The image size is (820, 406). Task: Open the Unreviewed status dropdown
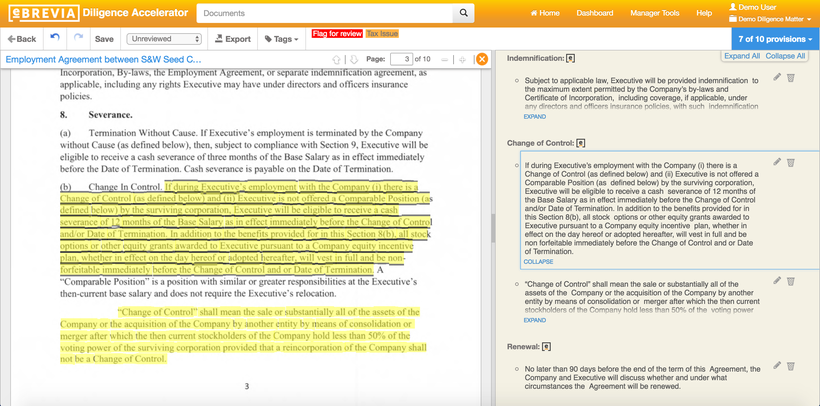[164, 39]
